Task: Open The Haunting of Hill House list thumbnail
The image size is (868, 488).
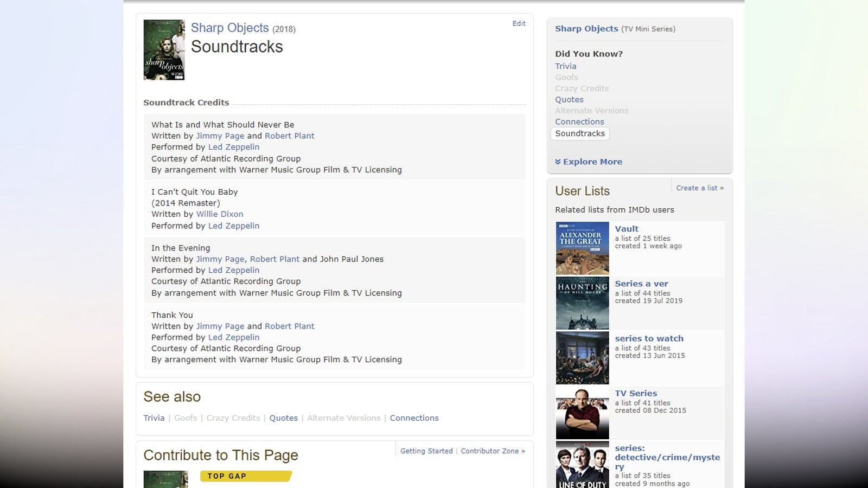Action: [582, 303]
